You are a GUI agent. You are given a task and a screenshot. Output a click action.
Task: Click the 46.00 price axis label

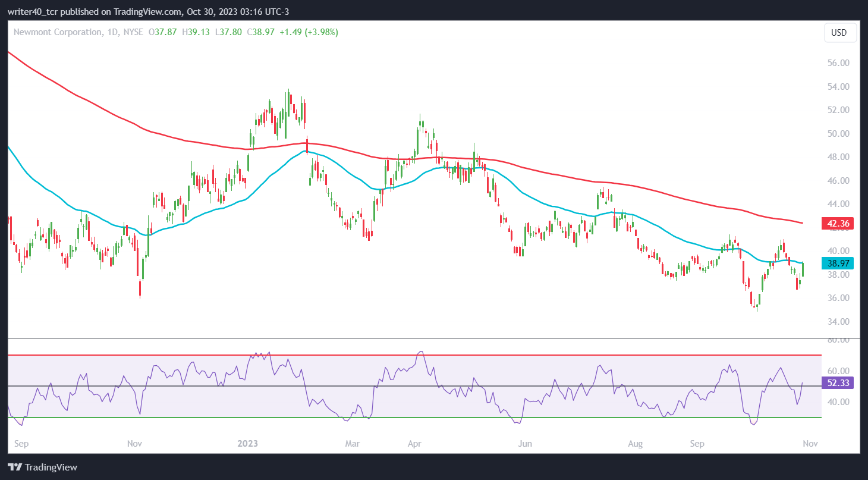[x=838, y=181]
